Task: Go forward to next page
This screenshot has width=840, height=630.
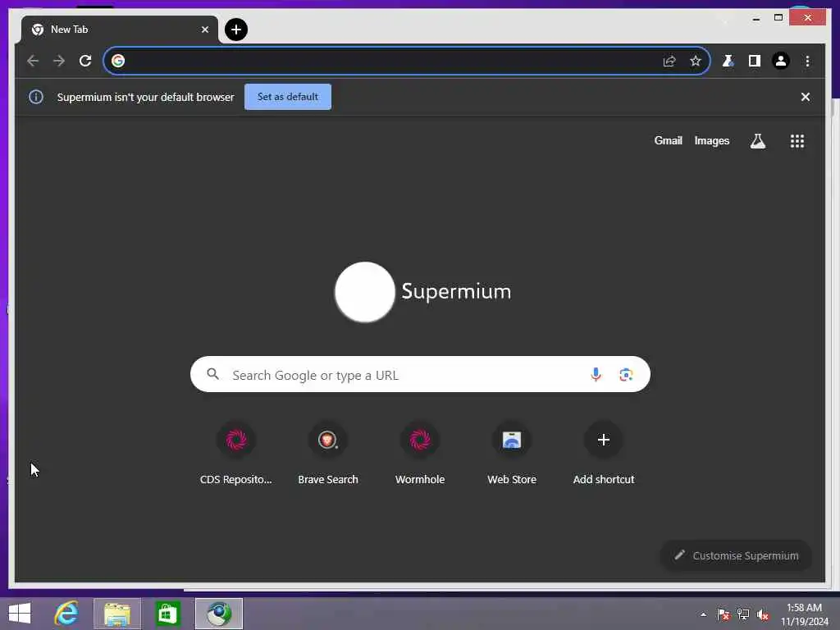Action: click(59, 61)
